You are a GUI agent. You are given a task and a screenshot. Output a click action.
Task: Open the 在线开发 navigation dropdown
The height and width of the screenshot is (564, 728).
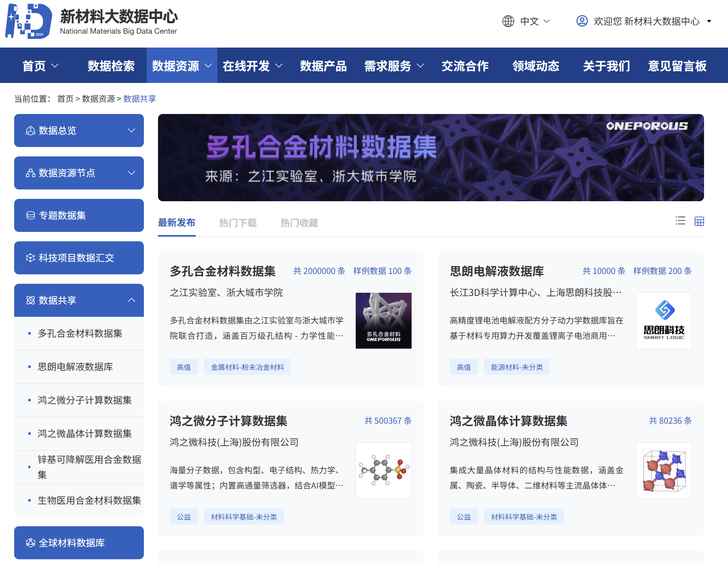252,66
